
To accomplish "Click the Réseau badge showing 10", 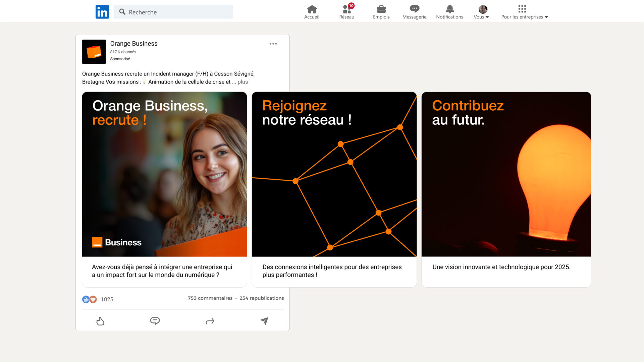I will [x=351, y=6].
